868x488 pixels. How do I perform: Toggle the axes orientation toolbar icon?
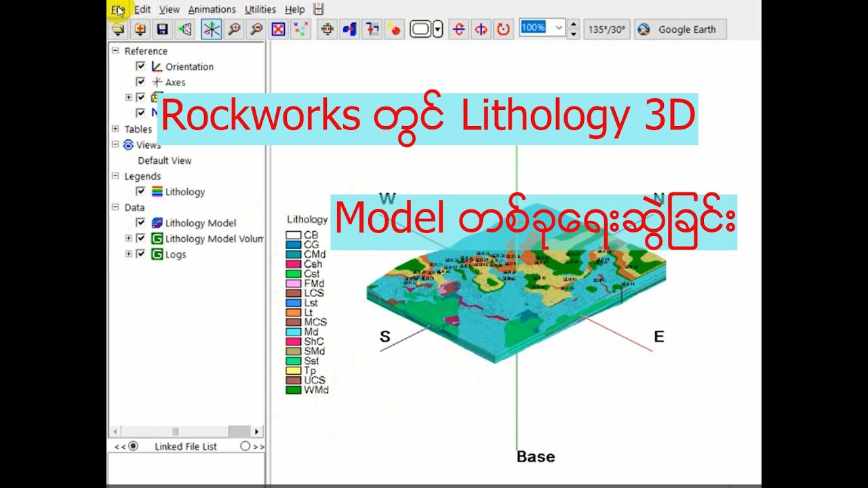coord(211,29)
